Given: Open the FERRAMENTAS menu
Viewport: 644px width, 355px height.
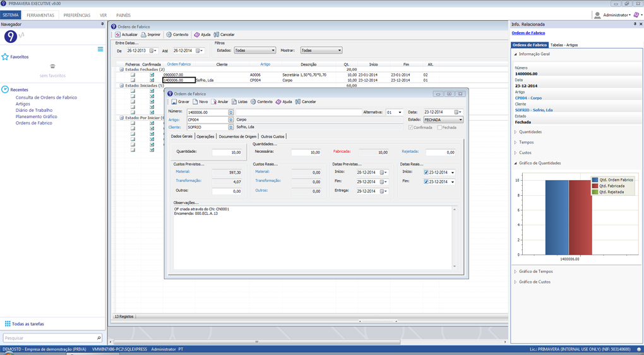Looking at the screenshot, I should coord(40,15).
